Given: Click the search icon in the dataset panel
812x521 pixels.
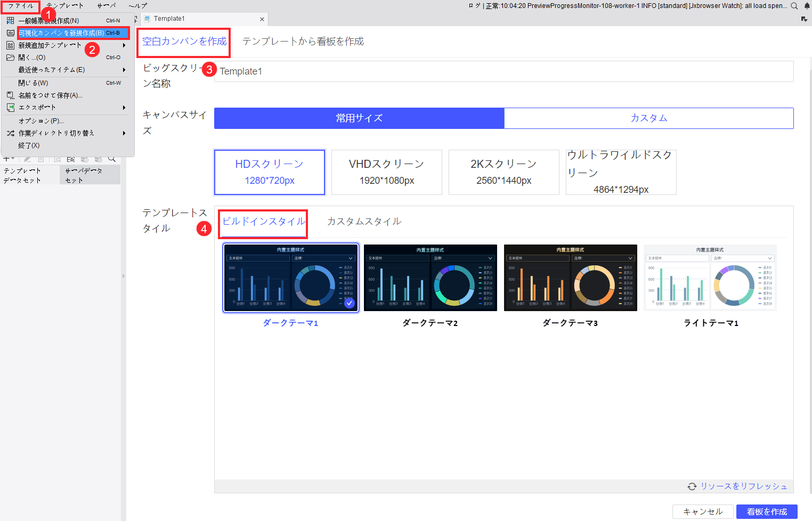Looking at the screenshot, I should pyautogui.click(x=111, y=159).
